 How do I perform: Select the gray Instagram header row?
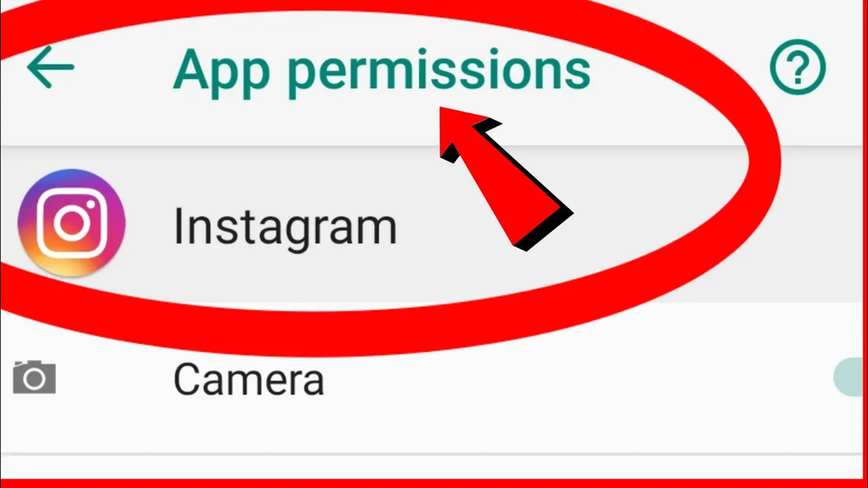click(434, 224)
